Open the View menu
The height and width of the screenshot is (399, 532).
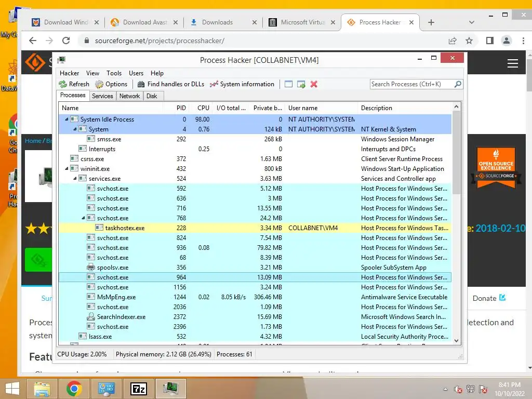click(x=92, y=73)
